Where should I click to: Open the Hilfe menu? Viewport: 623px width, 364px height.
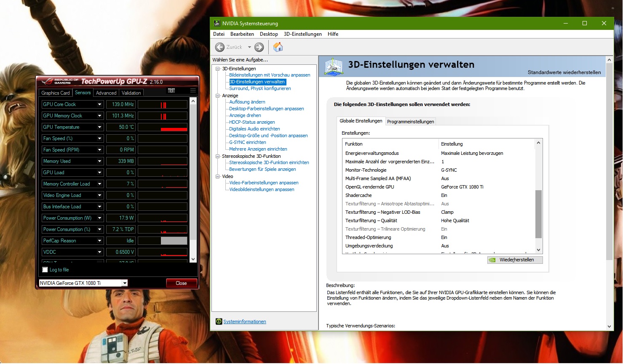pyautogui.click(x=333, y=34)
